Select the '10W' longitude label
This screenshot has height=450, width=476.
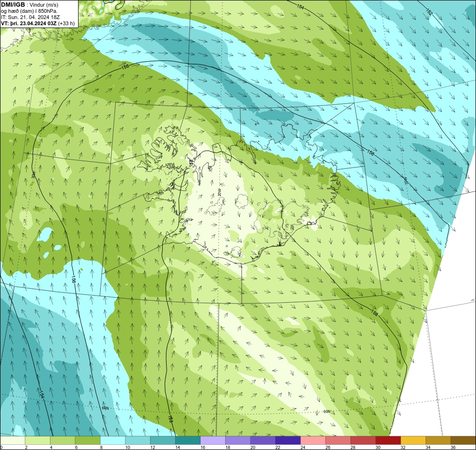pyautogui.click(x=405, y=180)
